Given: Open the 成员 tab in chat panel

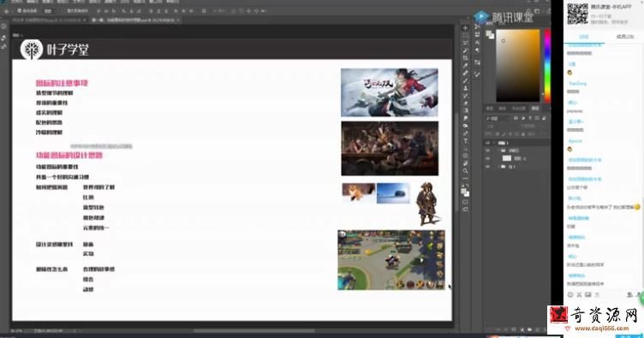Looking at the screenshot, I should pyautogui.click(x=624, y=37).
